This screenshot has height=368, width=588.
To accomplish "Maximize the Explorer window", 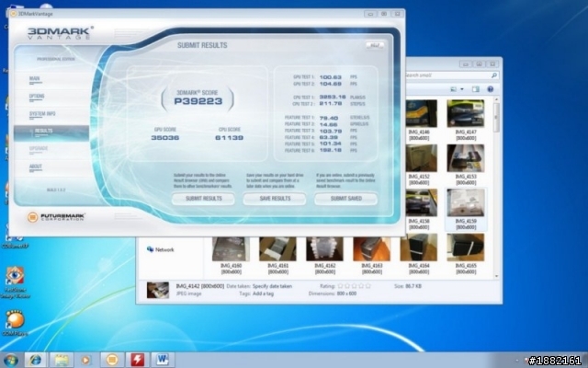I will pyautogui.click(x=479, y=64).
